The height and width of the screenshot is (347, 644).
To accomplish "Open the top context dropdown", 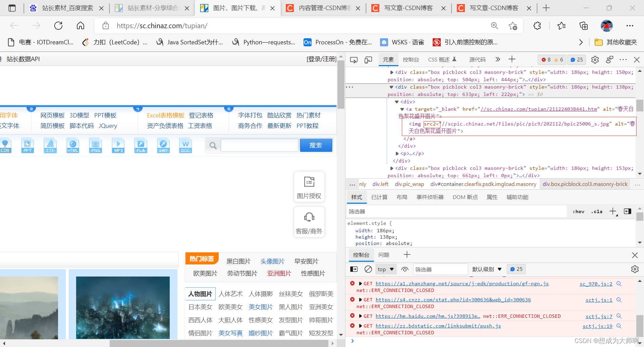I will [x=386, y=269].
